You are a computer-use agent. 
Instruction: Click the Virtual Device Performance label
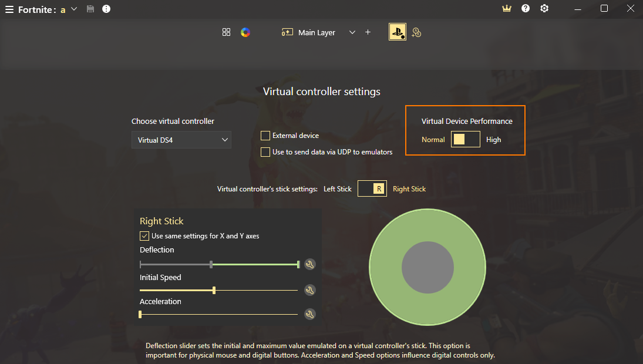tap(467, 122)
